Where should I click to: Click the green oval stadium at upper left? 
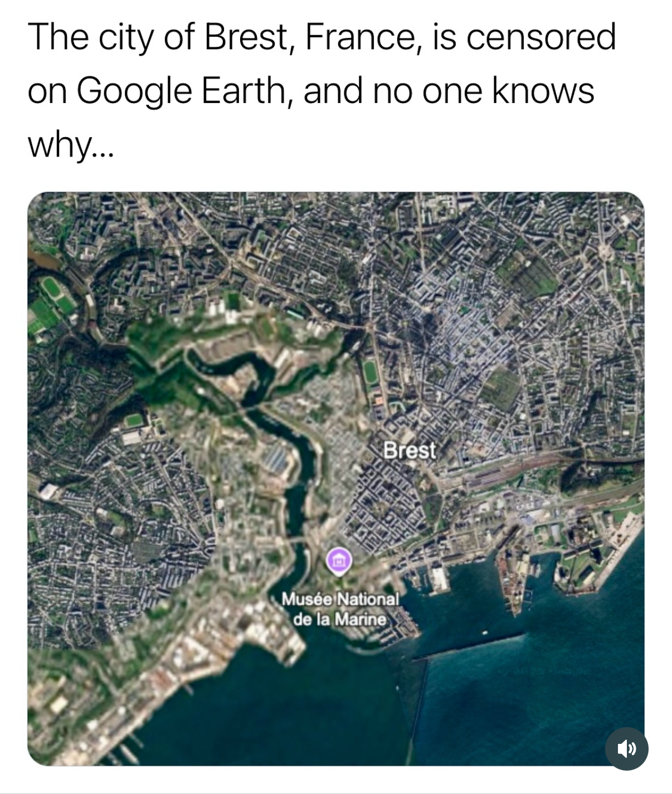point(52,289)
